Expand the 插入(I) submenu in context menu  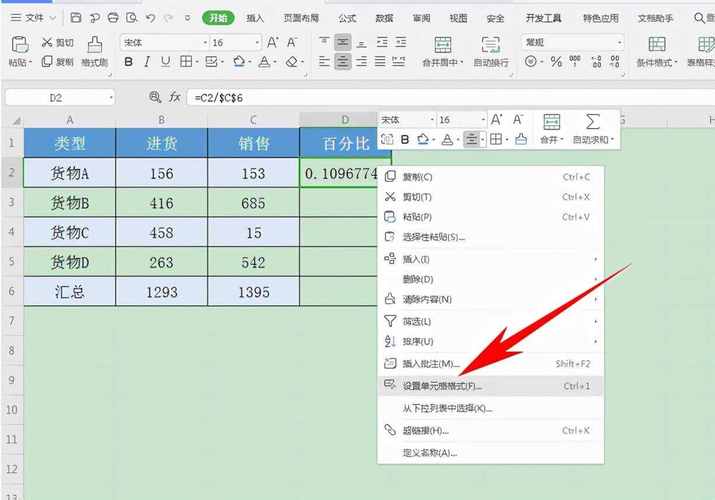coord(491,259)
